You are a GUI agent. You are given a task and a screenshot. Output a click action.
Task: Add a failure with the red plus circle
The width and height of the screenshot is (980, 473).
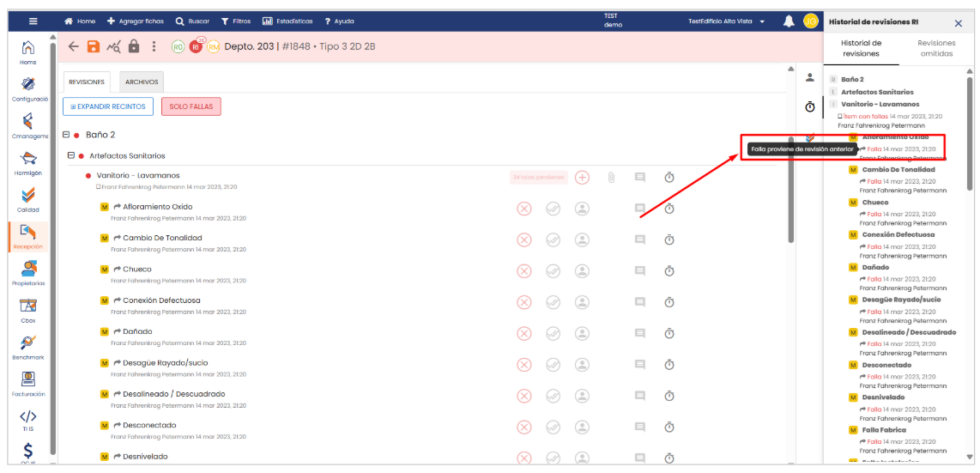582,177
